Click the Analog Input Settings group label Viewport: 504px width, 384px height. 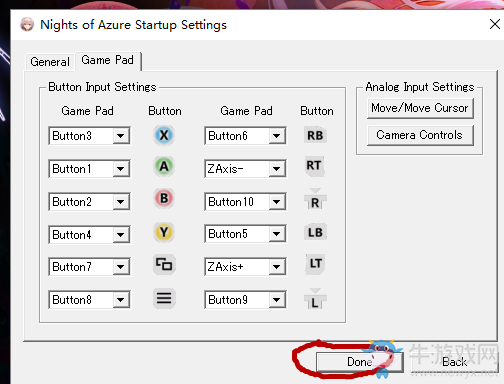(420, 87)
